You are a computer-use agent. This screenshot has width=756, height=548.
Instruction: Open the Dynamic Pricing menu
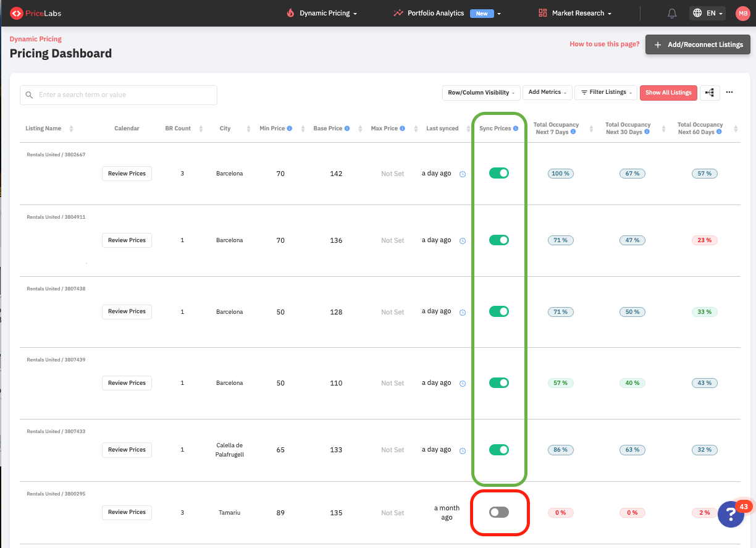322,13
